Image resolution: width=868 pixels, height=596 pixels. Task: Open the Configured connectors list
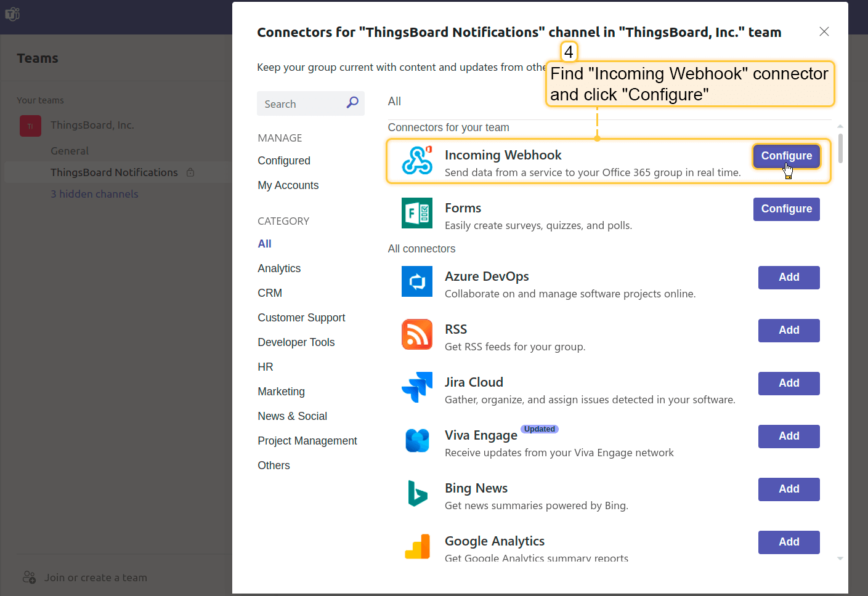284,161
